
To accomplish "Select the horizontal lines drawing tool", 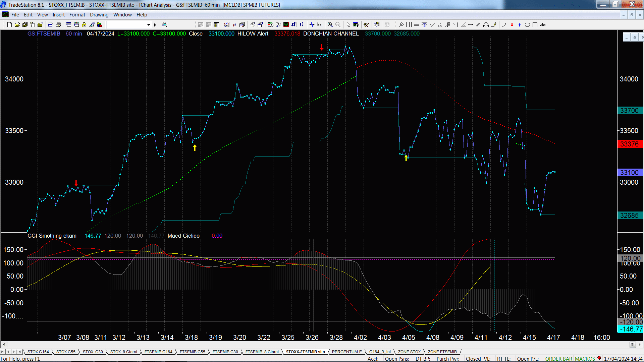I will (x=416, y=25).
